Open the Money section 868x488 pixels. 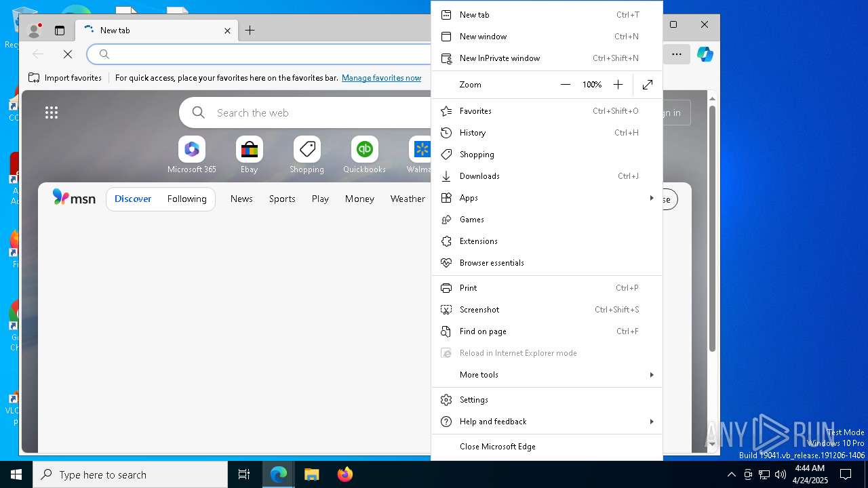[359, 199]
